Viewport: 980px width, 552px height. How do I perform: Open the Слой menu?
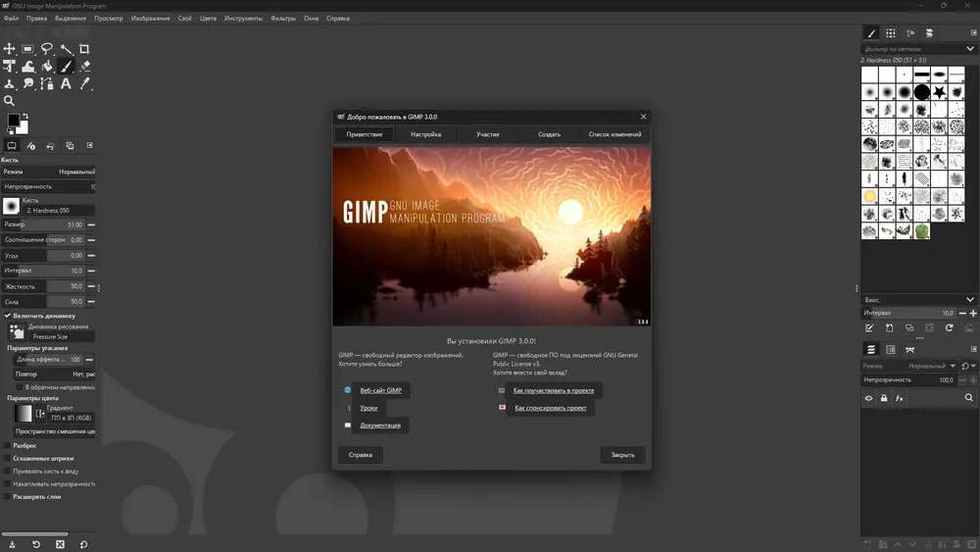[x=185, y=18]
